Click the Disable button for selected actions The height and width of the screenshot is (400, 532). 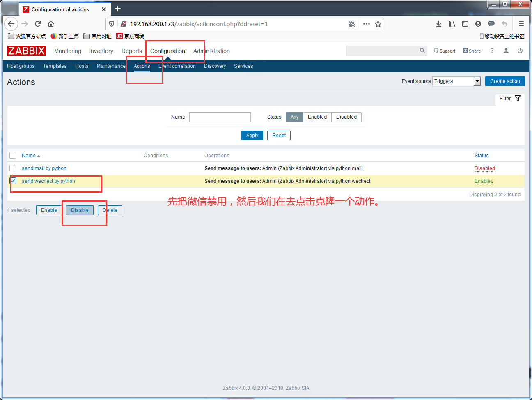[x=80, y=210]
